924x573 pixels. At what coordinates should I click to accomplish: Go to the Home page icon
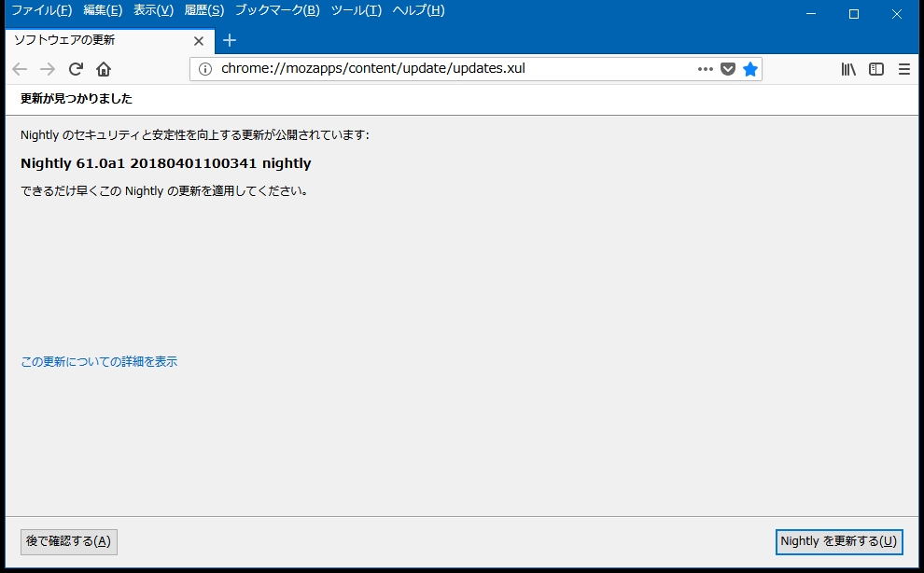[x=104, y=69]
